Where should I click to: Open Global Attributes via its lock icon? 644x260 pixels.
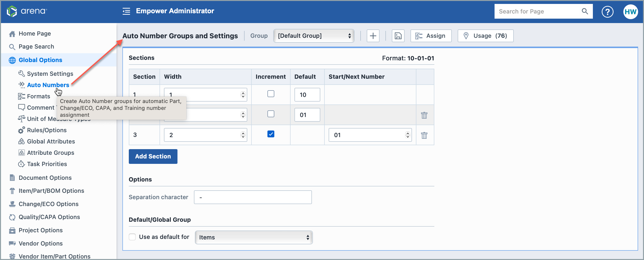21,141
